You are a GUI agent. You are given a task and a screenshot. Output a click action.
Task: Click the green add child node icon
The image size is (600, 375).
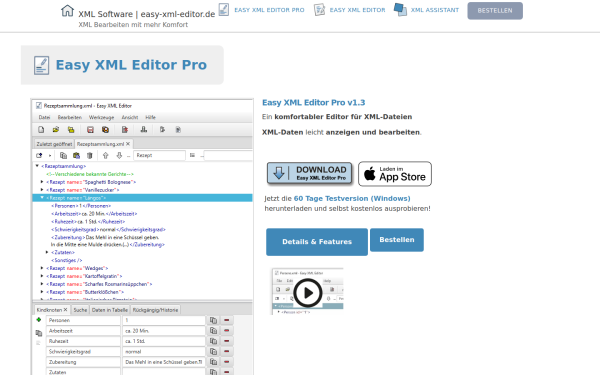(39, 320)
